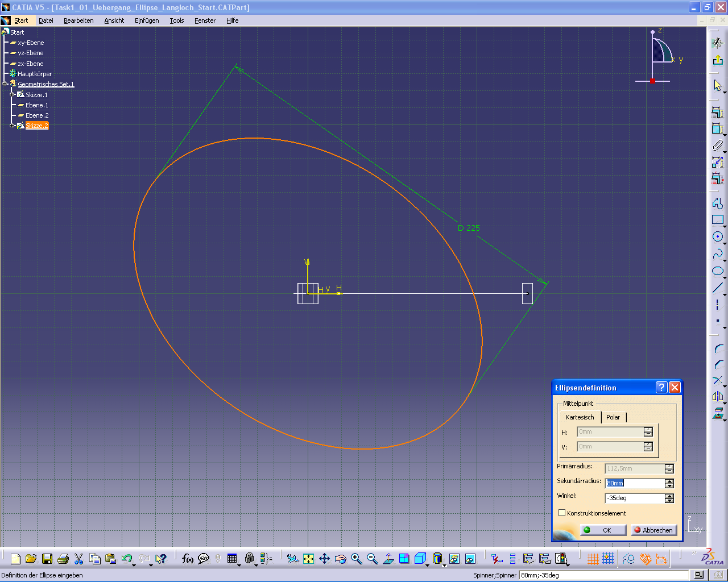Image resolution: width=728 pixels, height=582 pixels.
Task: Select xy-Ebene in the tree
Action: pos(31,43)
